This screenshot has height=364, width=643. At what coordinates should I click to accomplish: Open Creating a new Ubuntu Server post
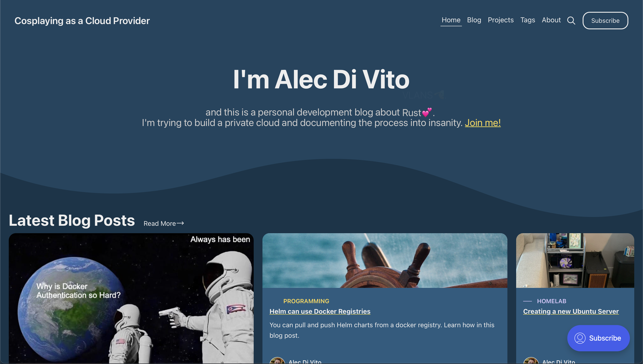tap(571, 311)
